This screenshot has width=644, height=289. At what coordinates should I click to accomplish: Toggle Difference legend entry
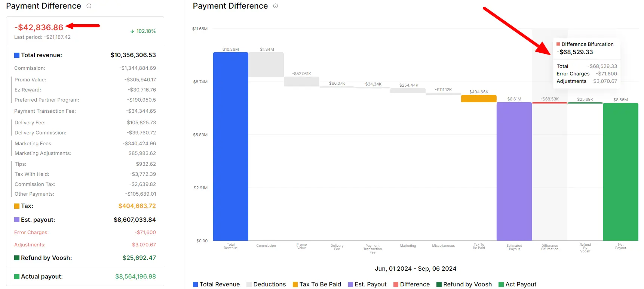(411, 285)
